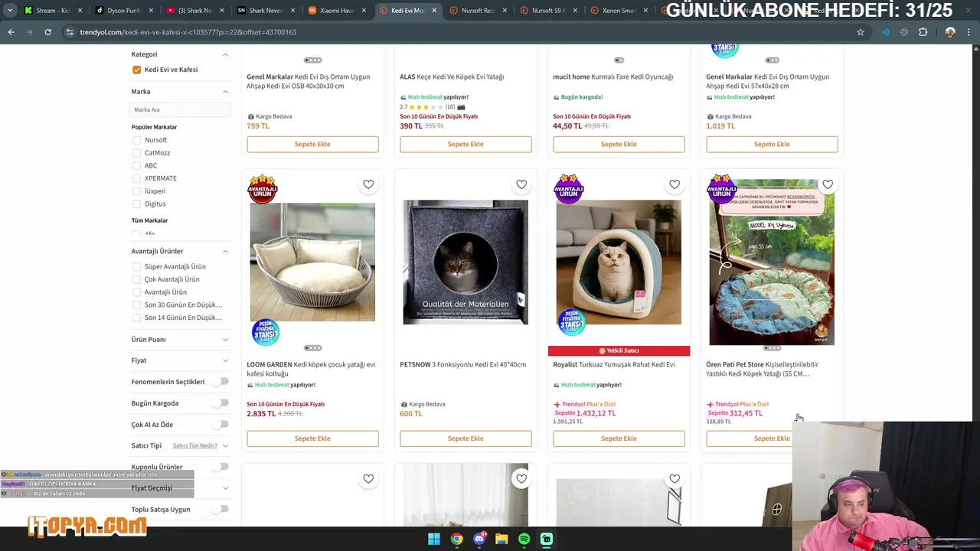980x551 pixels.
Task: Click the site info icon in address bar
Action: 70,32
